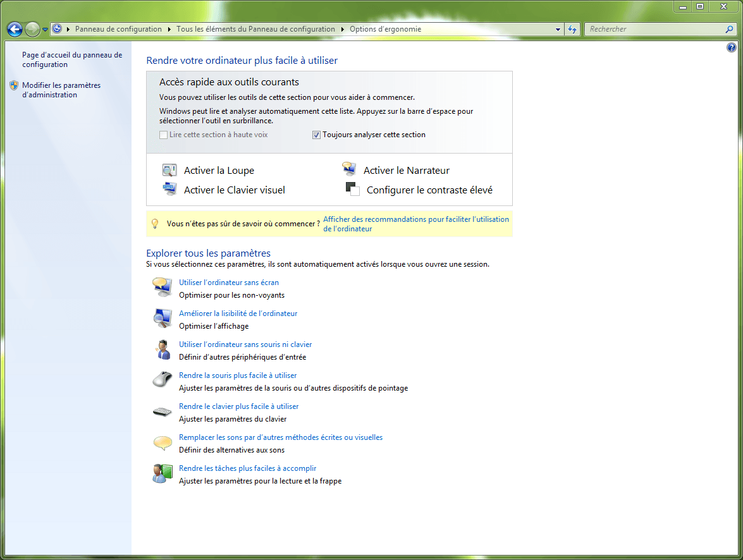743x560 pixels.
Task: Toggle Lire cette section à haute voix checkbox
Action: (164, 135)
